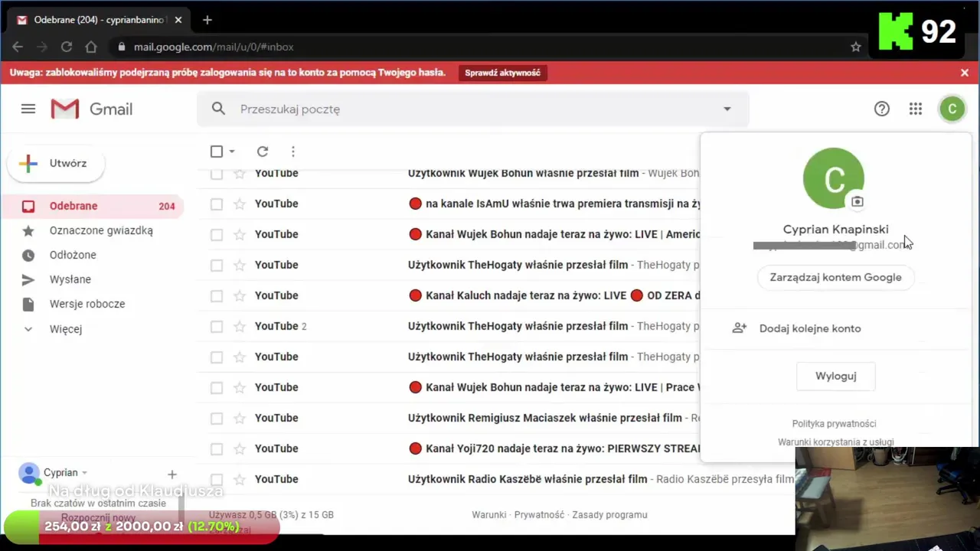The image size is (980, 551).
Task: Star the Wujek Bohun Prace email
Action: tap(240, 387)
